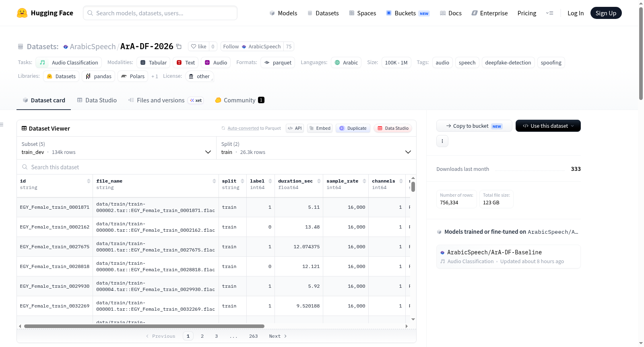Open the Use this dataset dropdown
The image size is (644, 347).
(548, 126)
